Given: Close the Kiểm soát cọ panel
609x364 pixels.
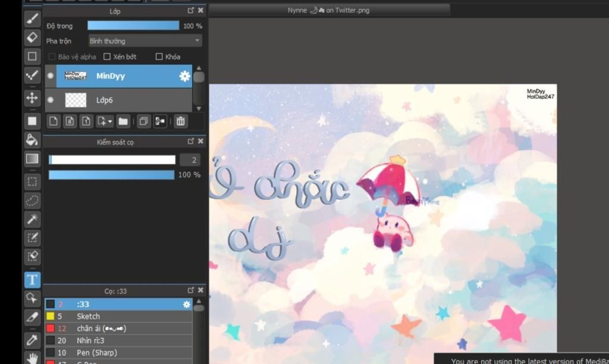Looking at the screenshot, I should click(x=200, y=142).
